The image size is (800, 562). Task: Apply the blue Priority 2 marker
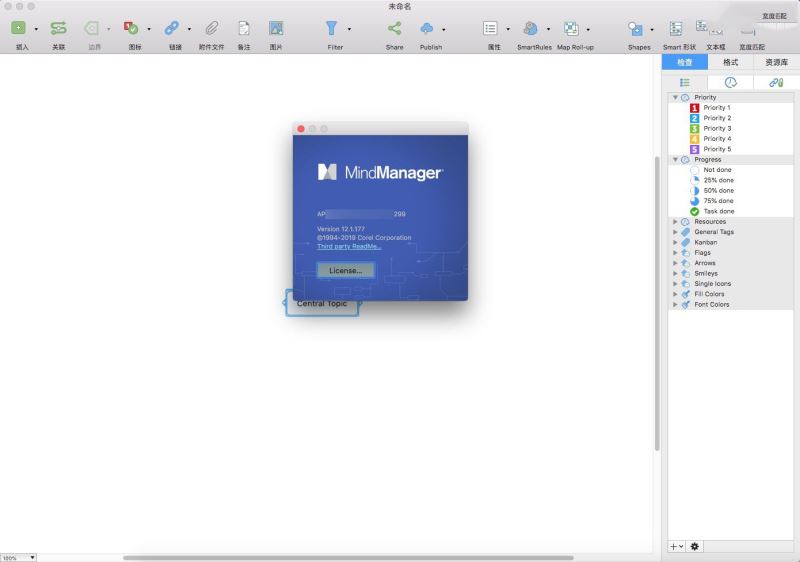(x=694, y=118)
